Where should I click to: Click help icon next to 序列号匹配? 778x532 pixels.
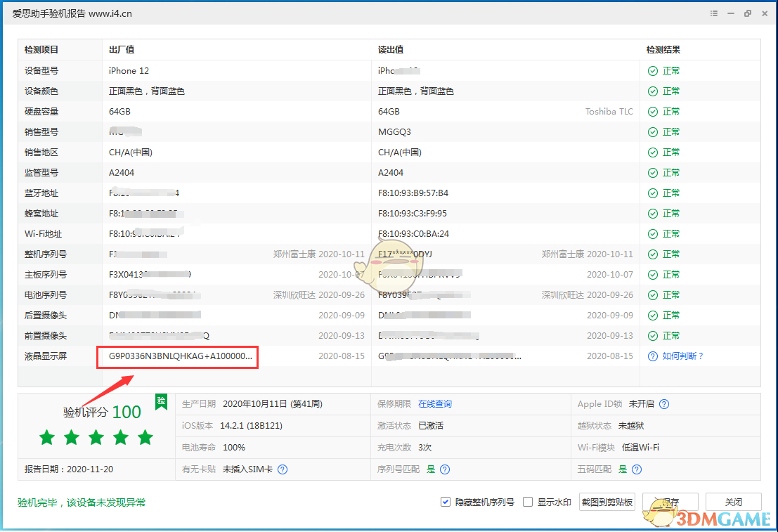[445, 469]
